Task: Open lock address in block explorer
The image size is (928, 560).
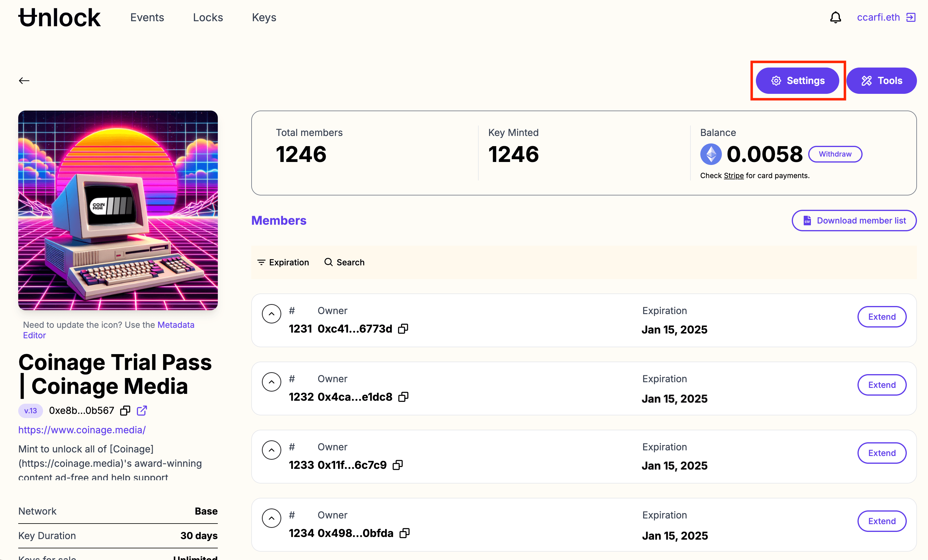Action: 142,411
